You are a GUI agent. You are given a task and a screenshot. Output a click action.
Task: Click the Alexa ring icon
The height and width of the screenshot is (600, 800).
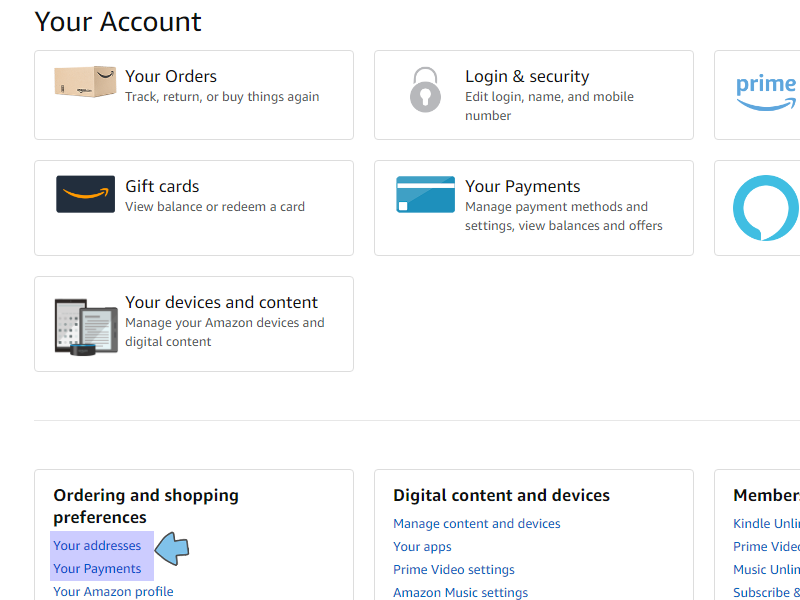pos(766,207)
